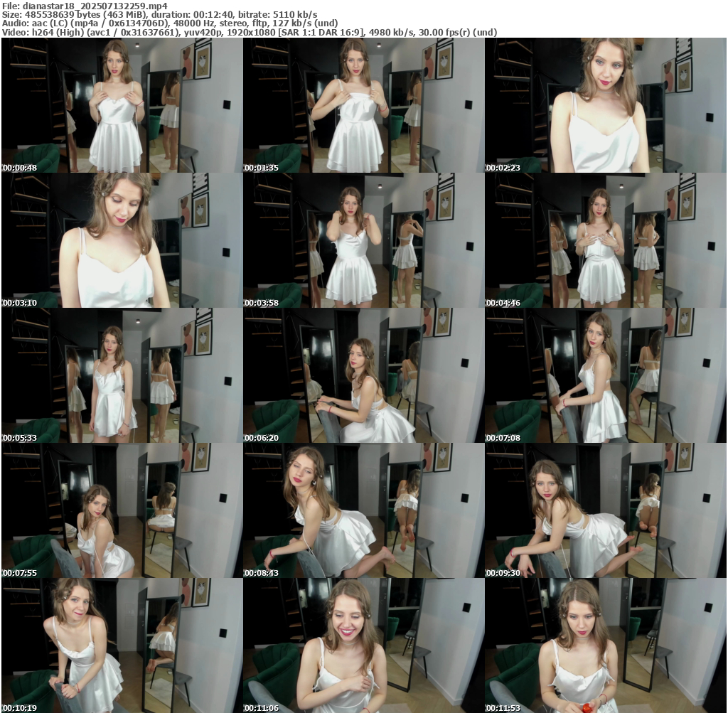Open the thumbnail at timestamp 00:07:55

(x=122, y=510)
